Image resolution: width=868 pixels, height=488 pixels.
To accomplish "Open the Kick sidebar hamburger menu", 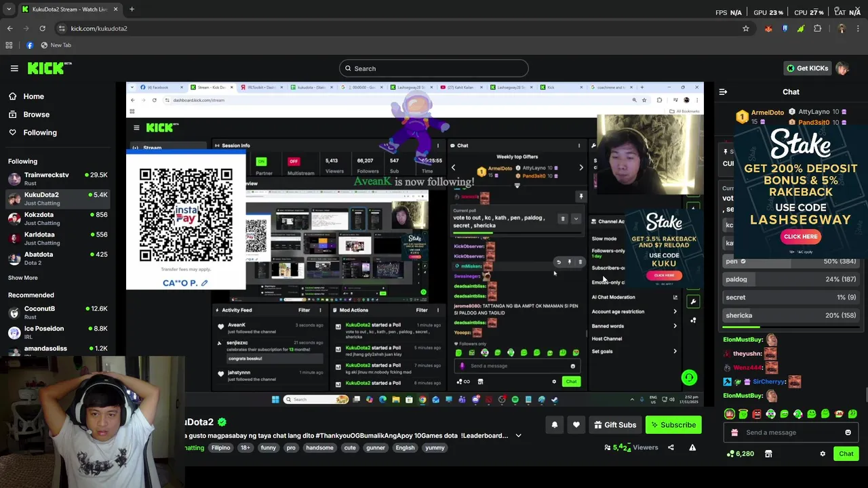I will (14, 68).
